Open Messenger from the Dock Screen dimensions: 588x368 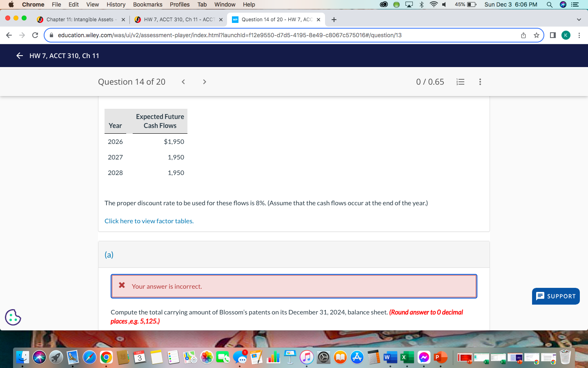[424, 357]
